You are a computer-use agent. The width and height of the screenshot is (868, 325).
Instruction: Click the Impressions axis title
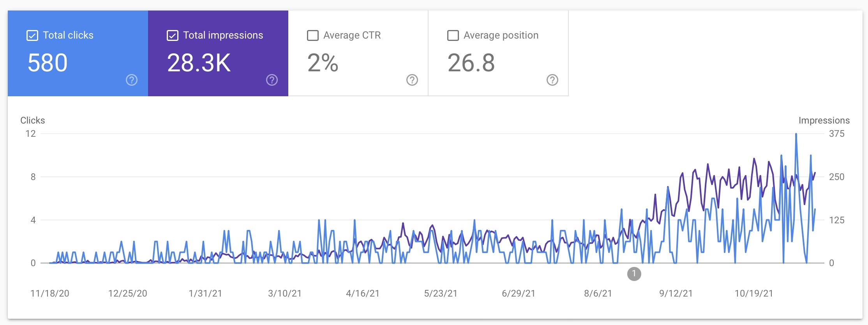point(824,120)
